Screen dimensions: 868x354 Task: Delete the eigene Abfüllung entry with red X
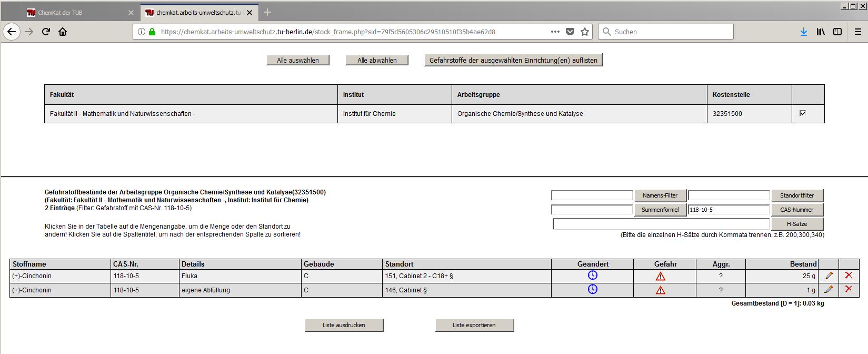point(849,289)
